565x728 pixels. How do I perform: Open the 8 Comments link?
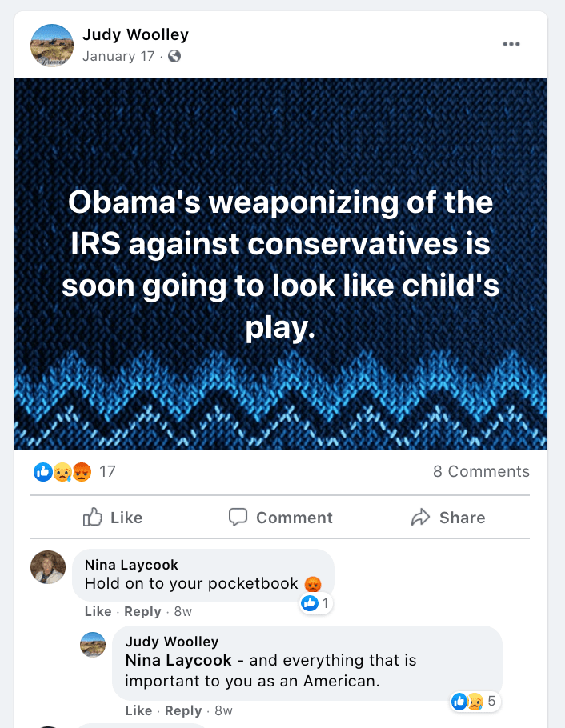pyautogui.click(x=481, y=472)
